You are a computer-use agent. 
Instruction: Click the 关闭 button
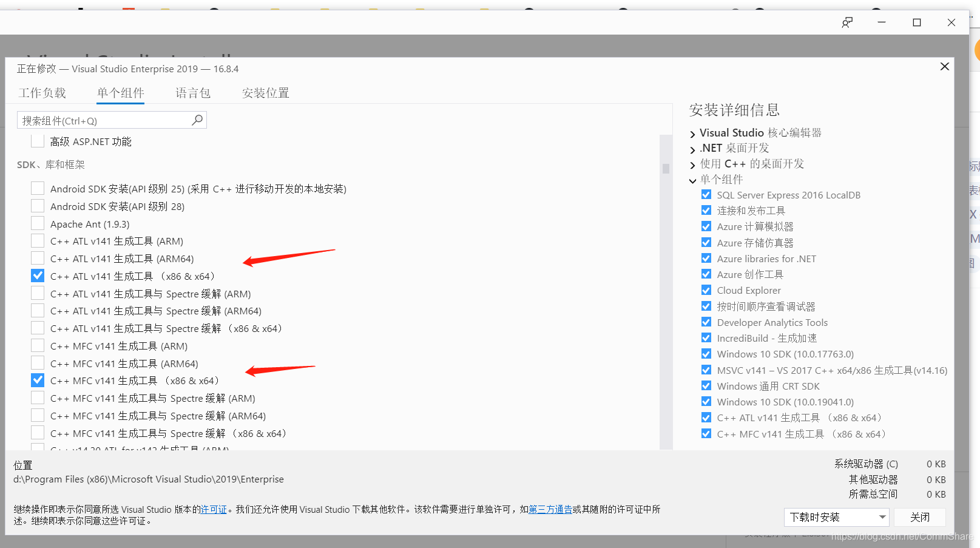(920, 517)
